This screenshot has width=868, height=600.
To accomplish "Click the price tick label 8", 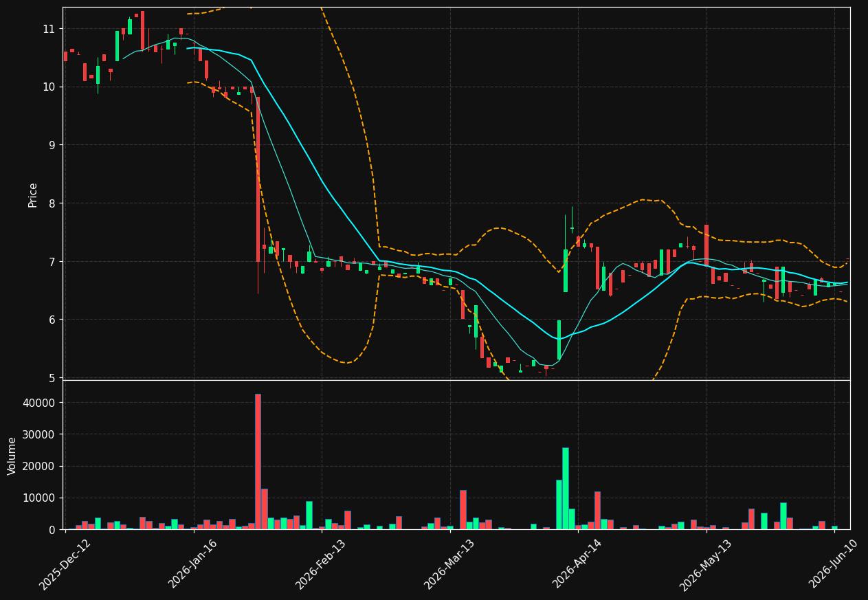I will [52, 203].
